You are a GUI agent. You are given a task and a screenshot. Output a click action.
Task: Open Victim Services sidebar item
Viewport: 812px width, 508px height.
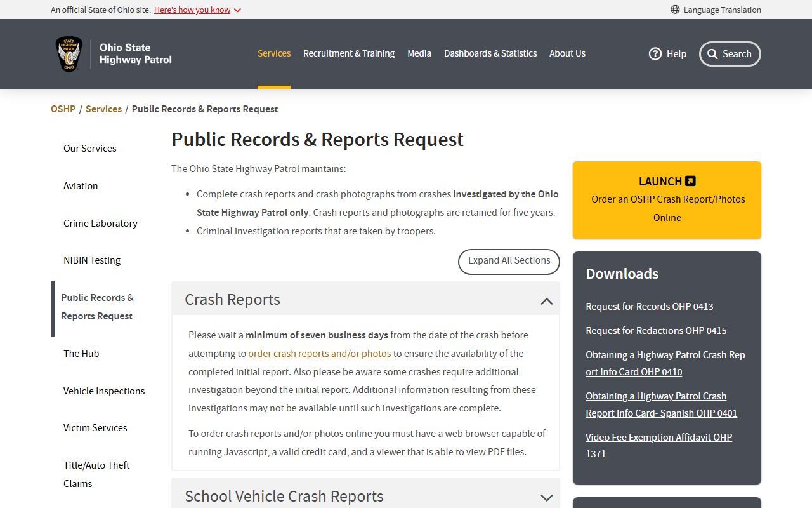(x=95, y=428)
